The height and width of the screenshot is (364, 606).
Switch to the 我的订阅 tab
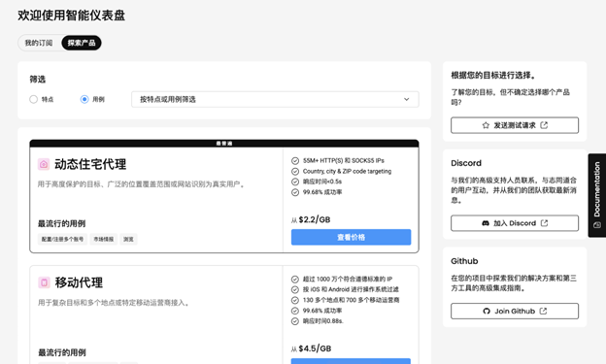coord(39,43)
